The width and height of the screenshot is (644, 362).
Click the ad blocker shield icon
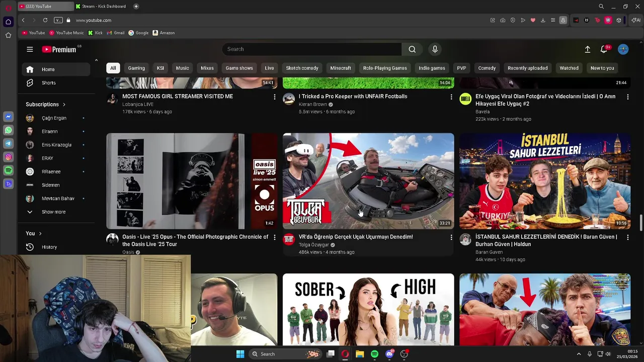point(513,20)
